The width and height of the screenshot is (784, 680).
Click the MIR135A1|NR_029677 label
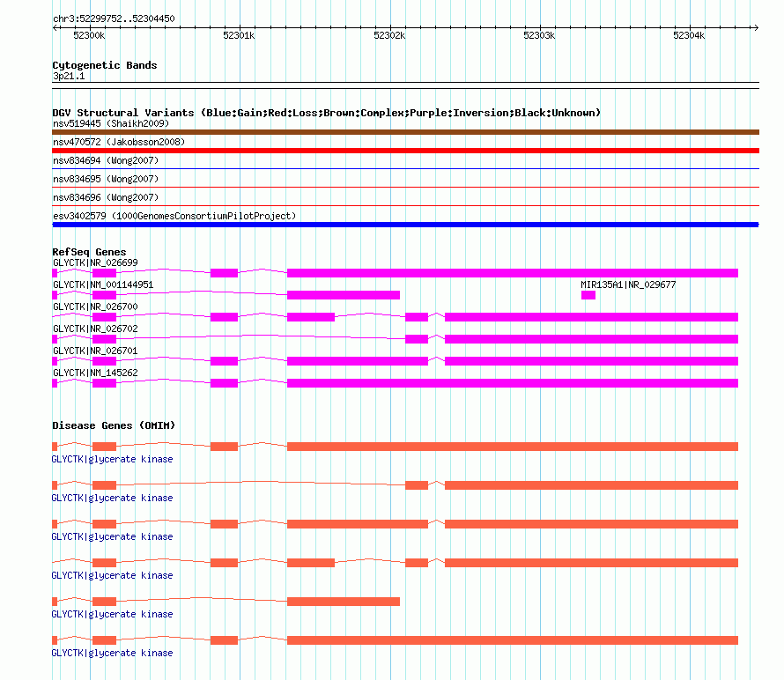(x=628, y=285)
